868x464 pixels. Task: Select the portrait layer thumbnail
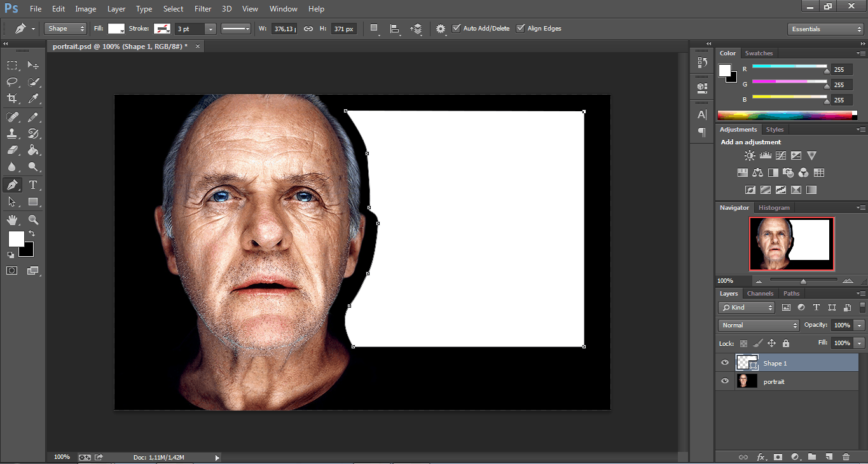tap(747, 381)
